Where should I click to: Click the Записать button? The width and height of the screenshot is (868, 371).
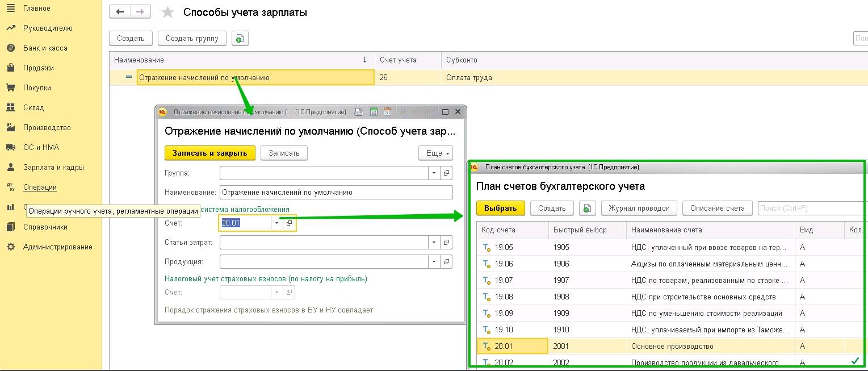pyautogui.click(x=284, y=153)
